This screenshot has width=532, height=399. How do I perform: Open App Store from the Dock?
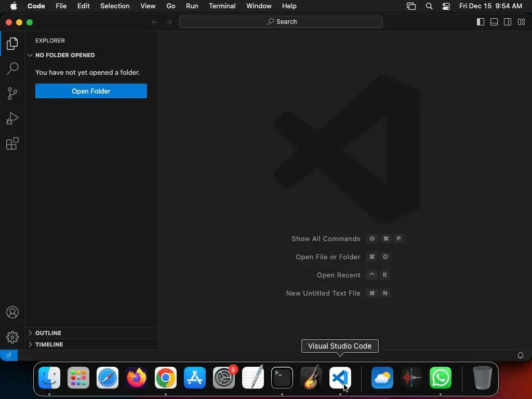point(195,378)
